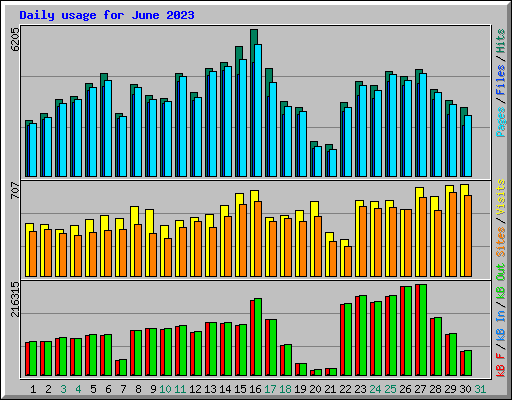Click day label 19 on the x-axis

300,389
